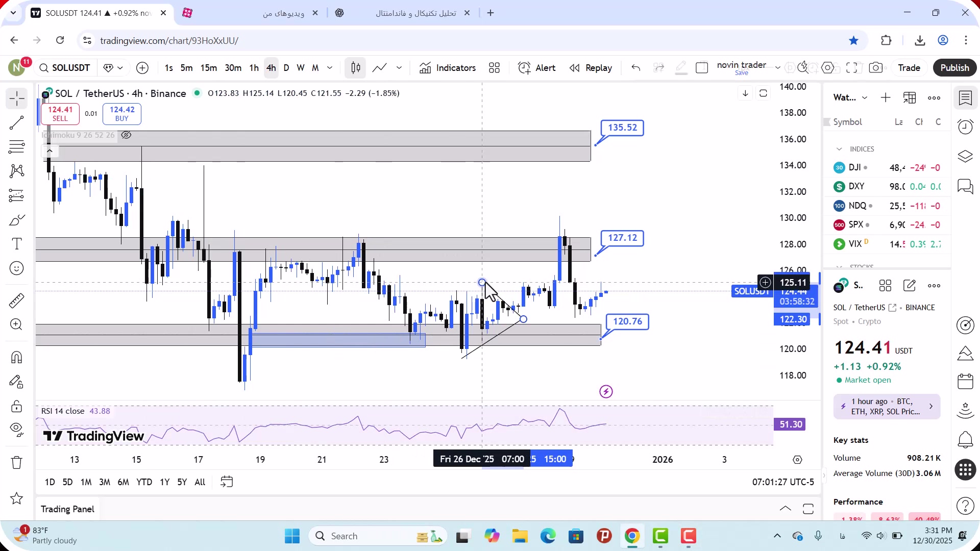Toggle Ichimoku indicator visibility eye

click(x=126, y=135)
